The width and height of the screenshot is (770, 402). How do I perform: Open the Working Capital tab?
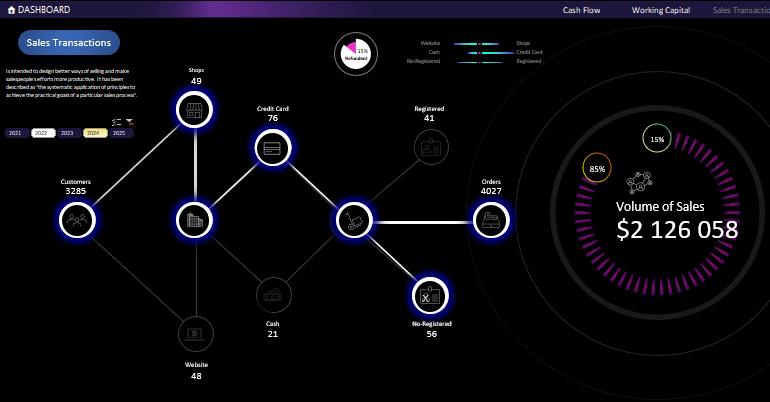(x=660, y=10)
